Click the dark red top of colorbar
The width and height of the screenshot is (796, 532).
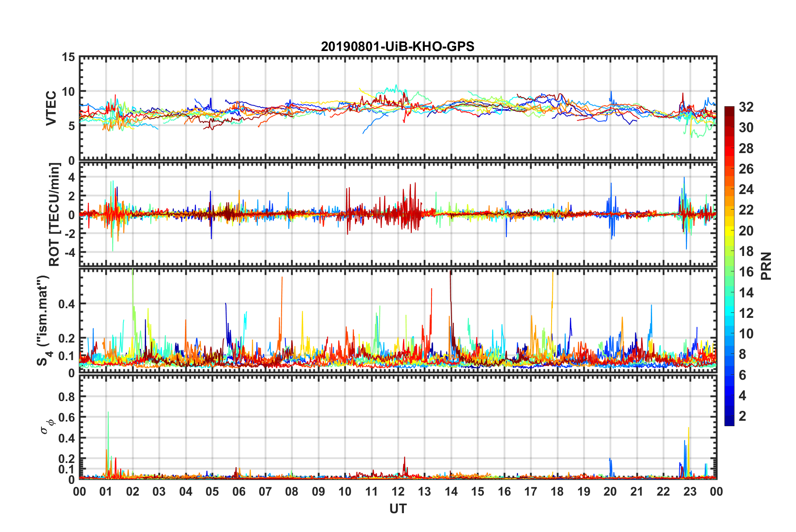coord(729,110)
